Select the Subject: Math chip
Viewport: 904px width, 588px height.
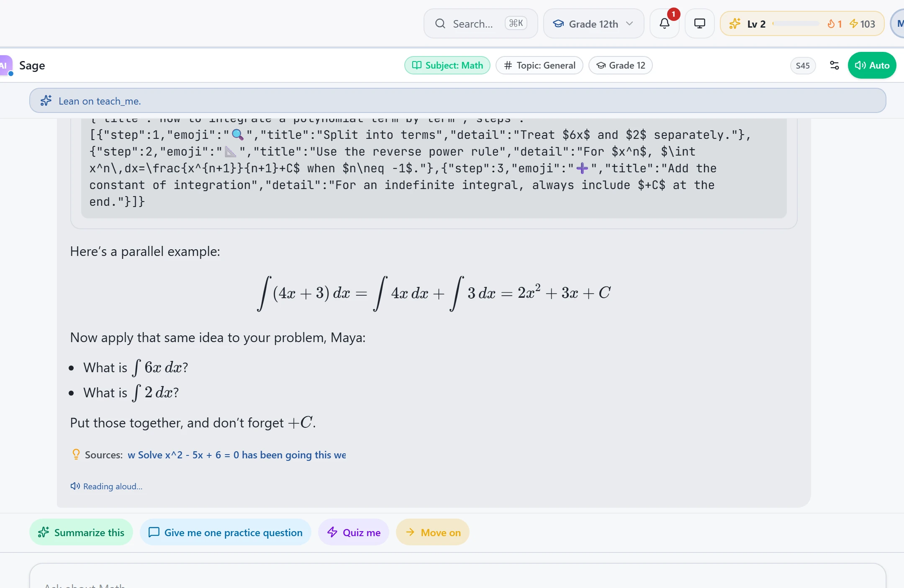click(447, 65)
